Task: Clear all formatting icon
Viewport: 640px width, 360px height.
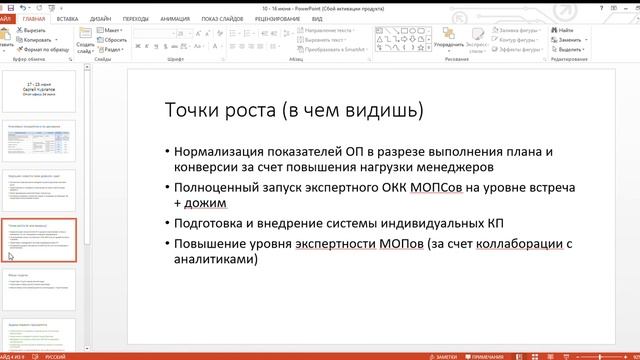Action: click(x=220, y=33)
